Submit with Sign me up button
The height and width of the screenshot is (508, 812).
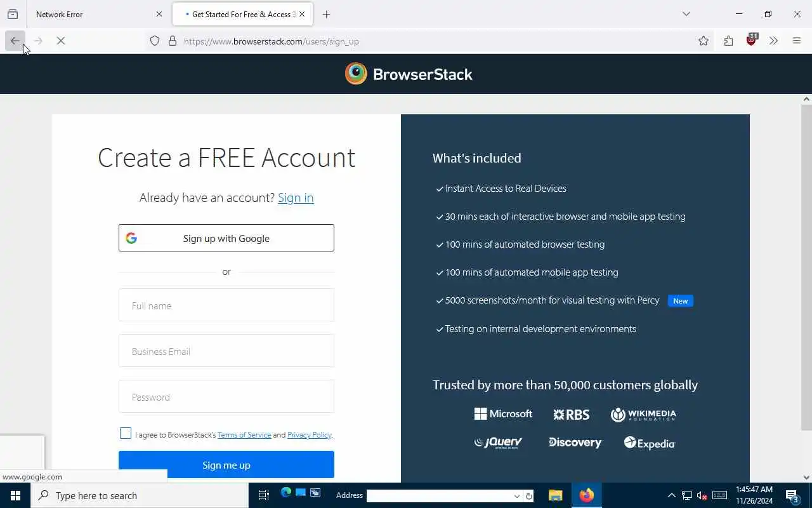(226, 465)
